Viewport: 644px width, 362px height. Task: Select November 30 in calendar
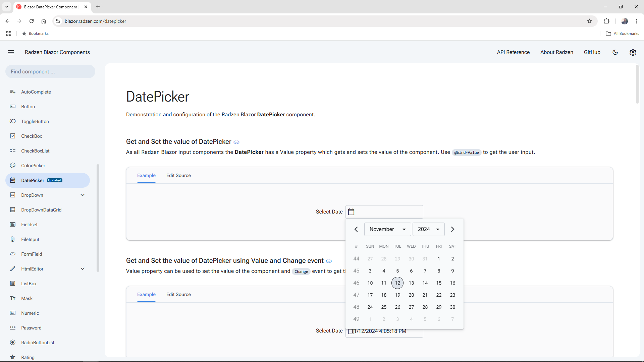pyautogui.click(x=452, y=307)
